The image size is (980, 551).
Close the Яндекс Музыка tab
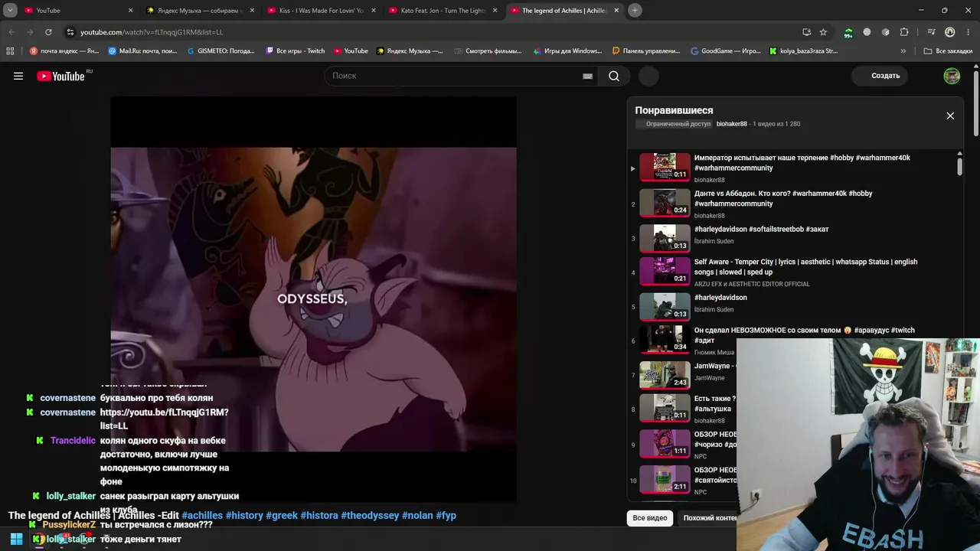[x=252, y=11]
